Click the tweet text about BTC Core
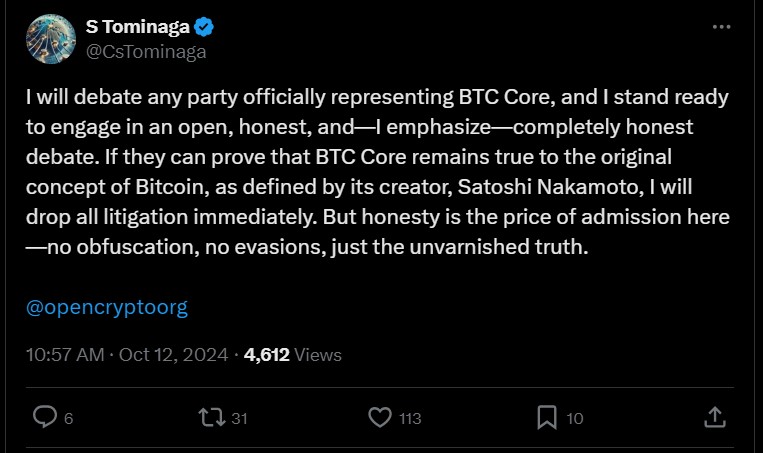Image resolution: width=763 pixels, height=453 pixels. [378, 172]
